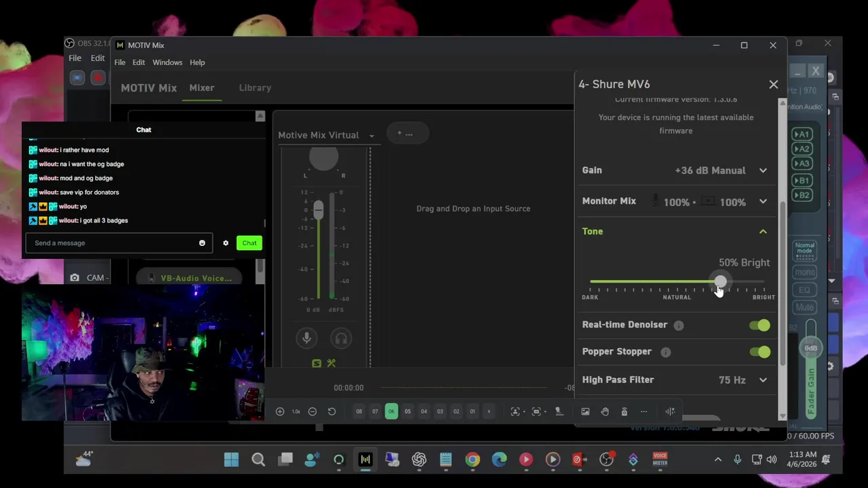Viewport: 868px width, 488px height.
Task: Click the zoom-out minus icon in bottom toolbar
Action: tap(313, 411)
